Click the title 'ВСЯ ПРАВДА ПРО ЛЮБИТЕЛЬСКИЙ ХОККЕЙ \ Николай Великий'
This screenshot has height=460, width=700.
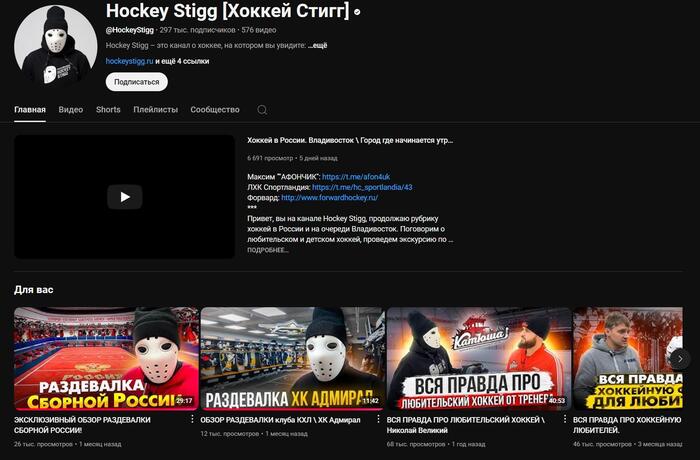click(x=466, y=425)
